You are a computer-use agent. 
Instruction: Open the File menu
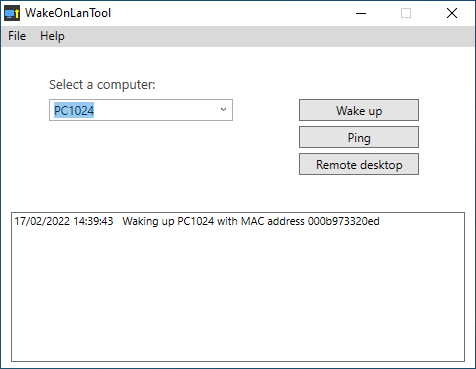(17, 36)
